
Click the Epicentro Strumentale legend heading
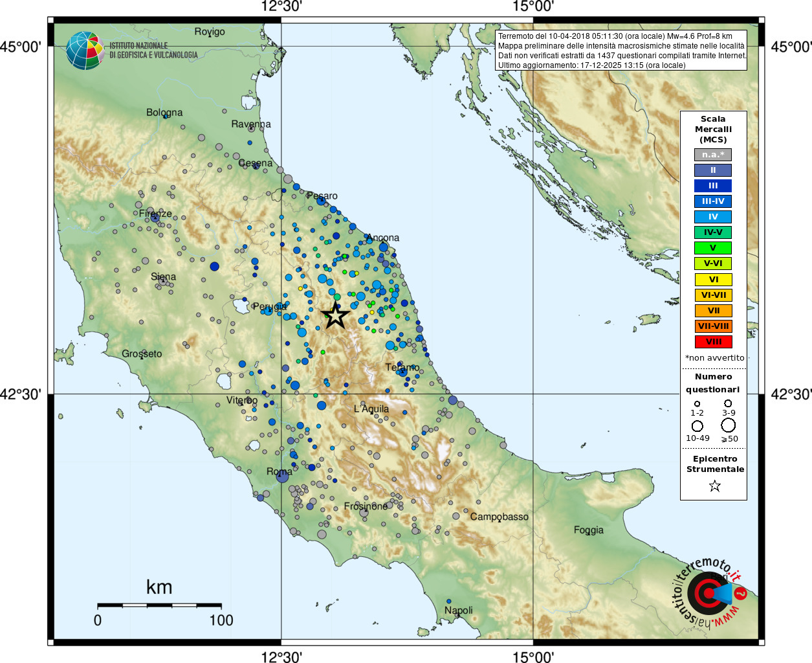click(715, 464)
